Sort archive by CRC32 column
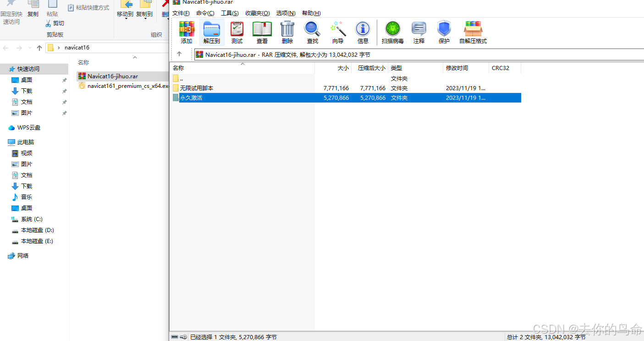Viewport: 644px width, 341px height. tap(505, 68)
